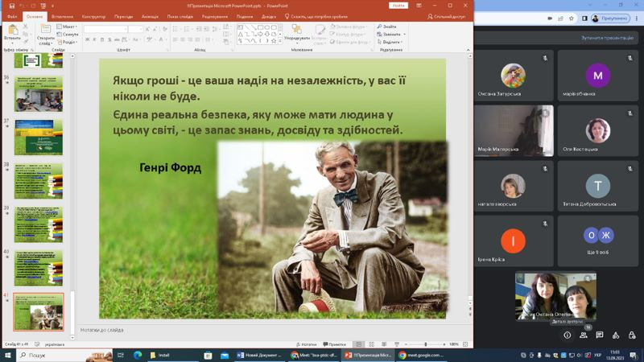Expand the Replace (Замінити) dropdown arrow
This screenshot has height=362, width=644.
point(405,35)
